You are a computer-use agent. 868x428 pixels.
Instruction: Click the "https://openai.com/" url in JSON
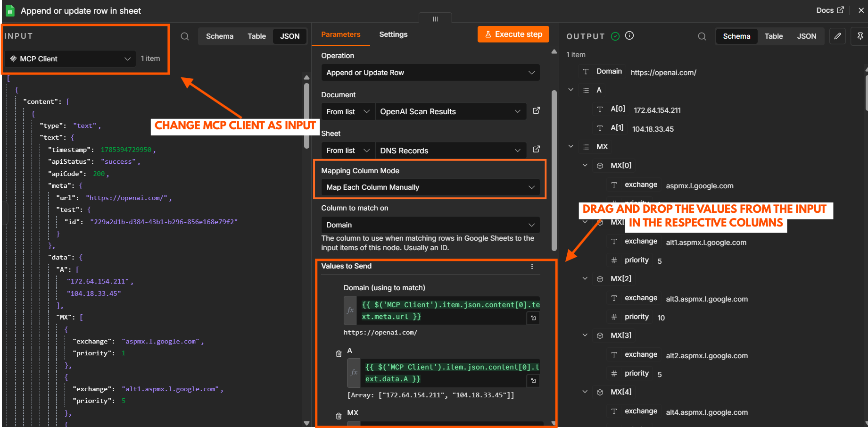[126, 198]
